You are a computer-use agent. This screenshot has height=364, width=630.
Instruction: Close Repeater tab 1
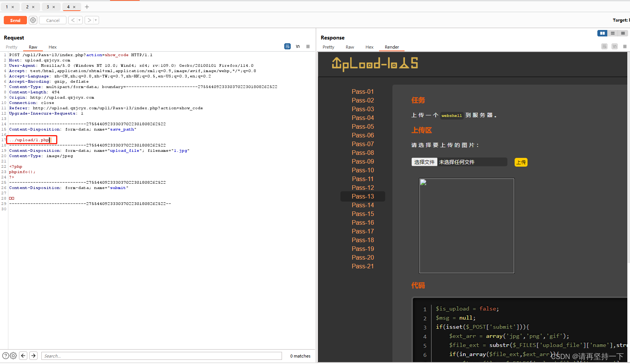coord(13,7)
